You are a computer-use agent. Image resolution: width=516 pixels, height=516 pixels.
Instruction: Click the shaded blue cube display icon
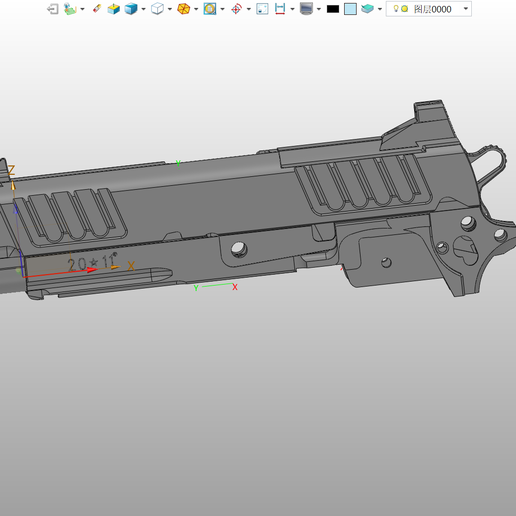click(x=131, y=9)
